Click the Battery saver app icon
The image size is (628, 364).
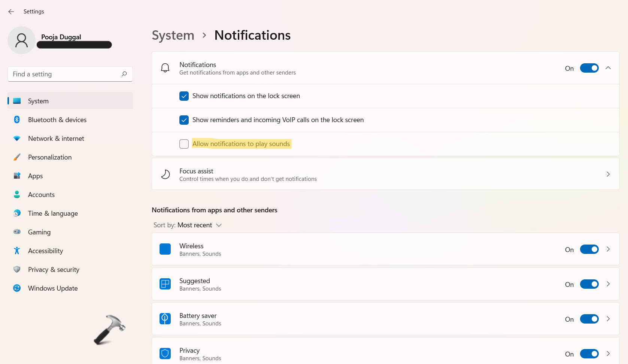[x=165, y=319]
